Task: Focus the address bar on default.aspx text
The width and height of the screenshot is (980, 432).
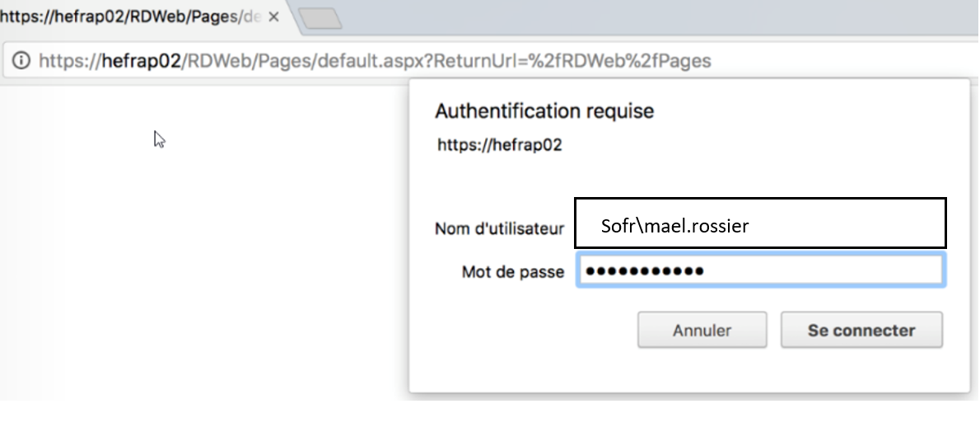Action: 375,61
